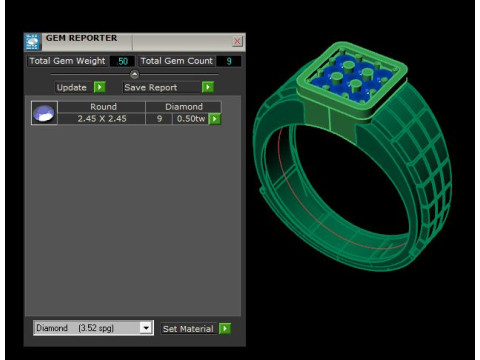Collapse the header with the up-arrow circle
The width and height of the screenshot is (480, 360).
pyautogui.click(x=134, y=74)
